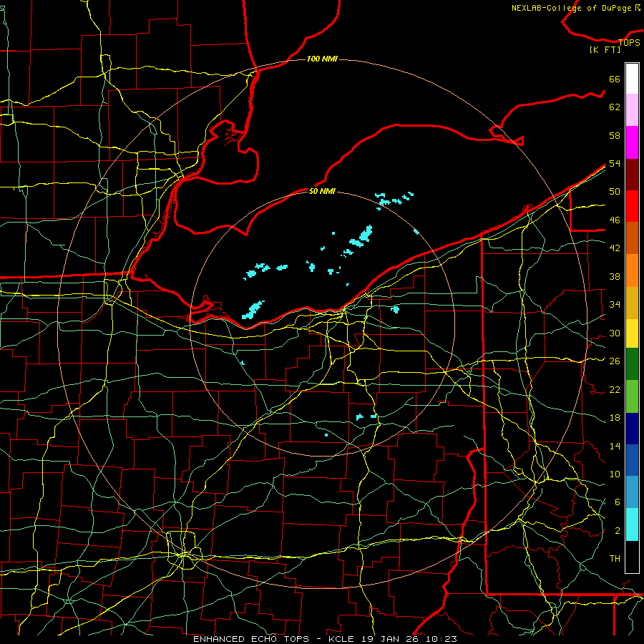Click the bright red 46-50 kft legend swatch

click(632, 206)
